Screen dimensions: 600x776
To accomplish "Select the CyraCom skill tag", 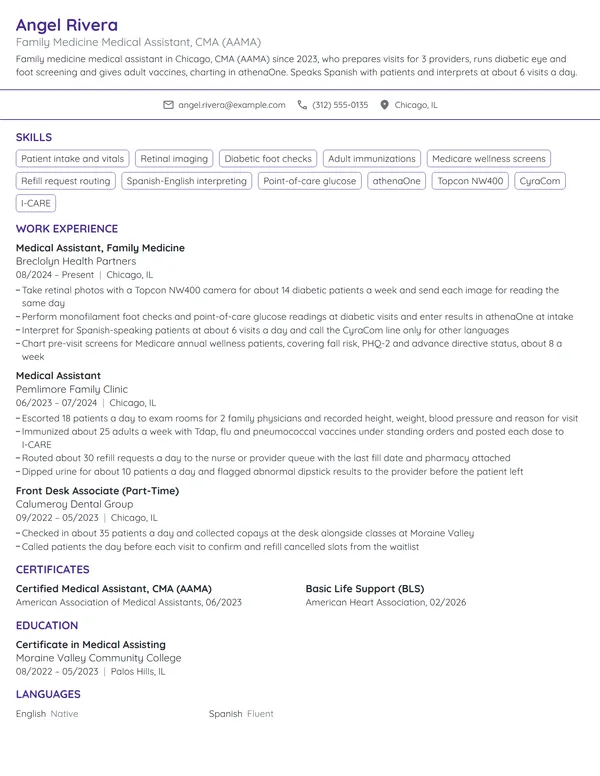I will point(540,181).
